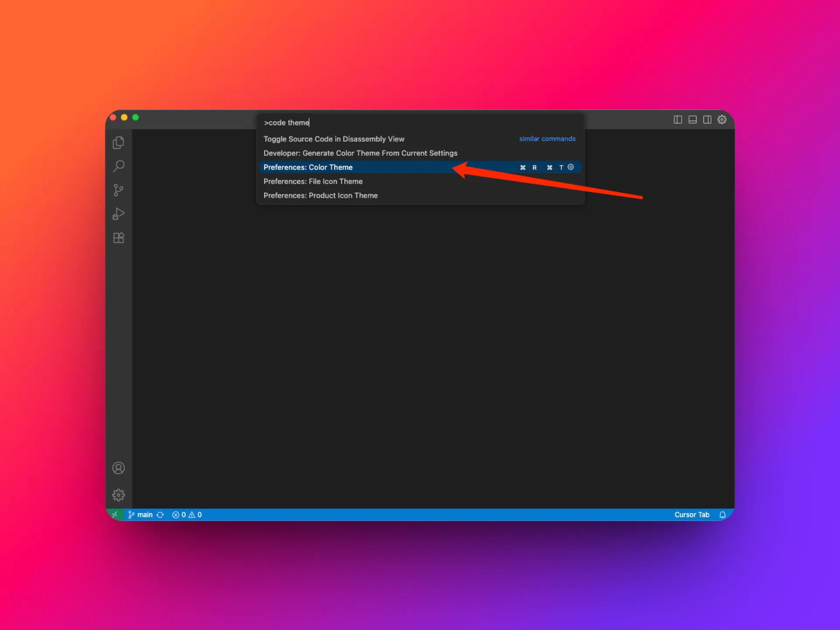Open the Explorer files icon
The width and height of the screenshot is (840, 630).
(119, 143)
